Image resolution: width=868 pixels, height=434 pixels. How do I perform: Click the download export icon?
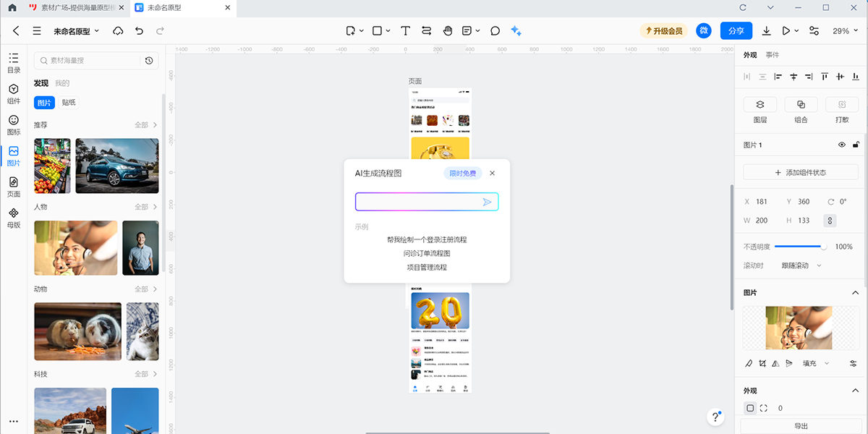[x=767, y=31]
